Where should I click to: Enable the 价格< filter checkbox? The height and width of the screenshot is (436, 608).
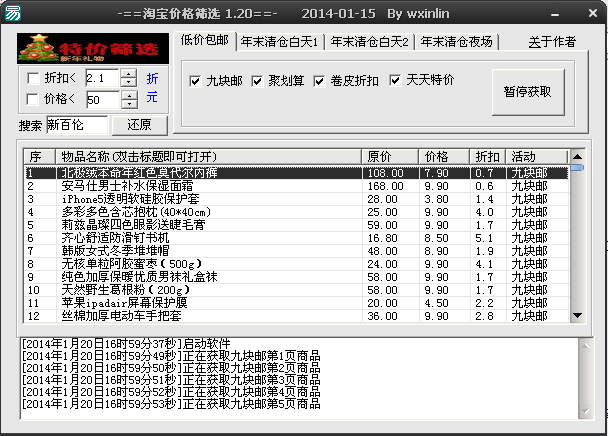(x=33, y=99)
